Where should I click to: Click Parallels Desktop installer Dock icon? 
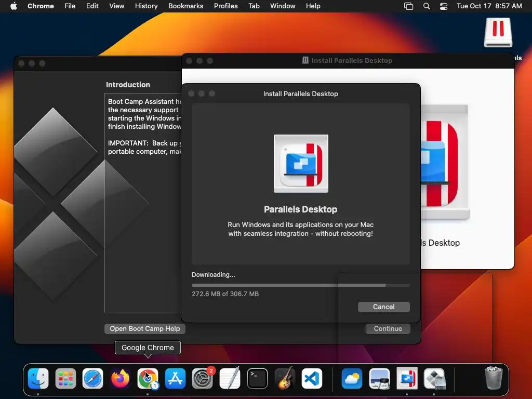click(407, 378)
